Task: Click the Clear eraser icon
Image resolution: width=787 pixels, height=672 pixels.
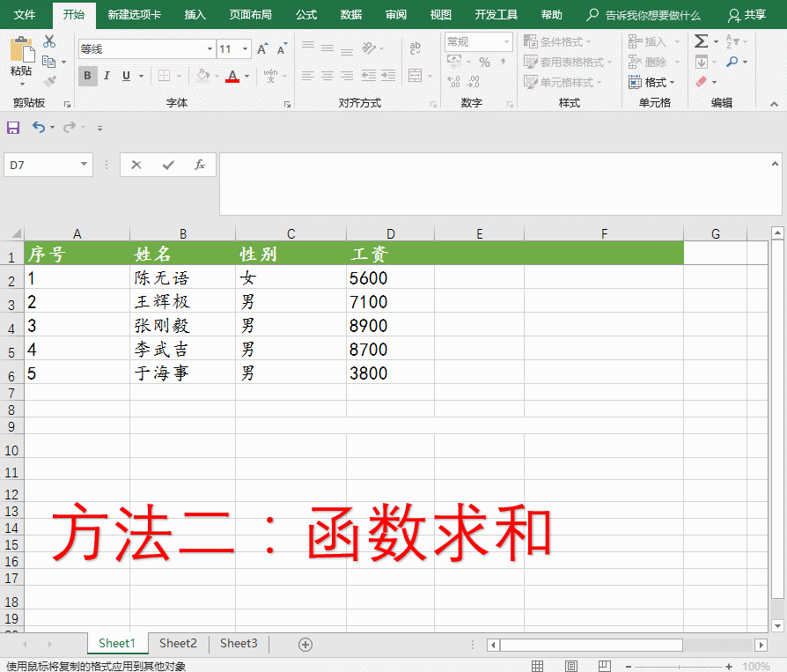Action: pyautogui.click(x=702, y=81)
